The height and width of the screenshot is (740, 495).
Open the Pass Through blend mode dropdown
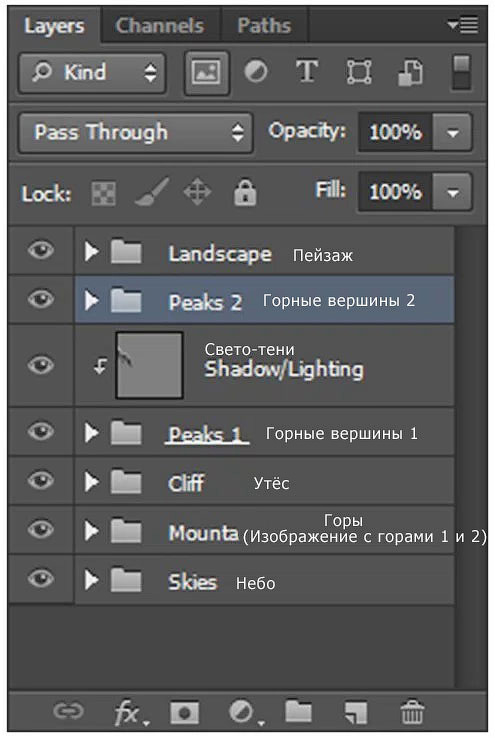[x=135, y=133]
